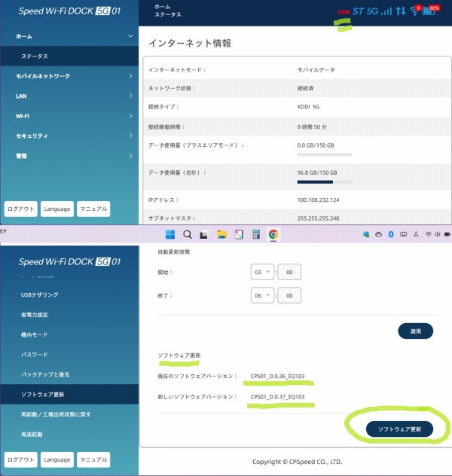This screenshot has height=476, width=452.
Task: Click the subnet mask value 255.255.255.248
Action: [x=318, y=218]
